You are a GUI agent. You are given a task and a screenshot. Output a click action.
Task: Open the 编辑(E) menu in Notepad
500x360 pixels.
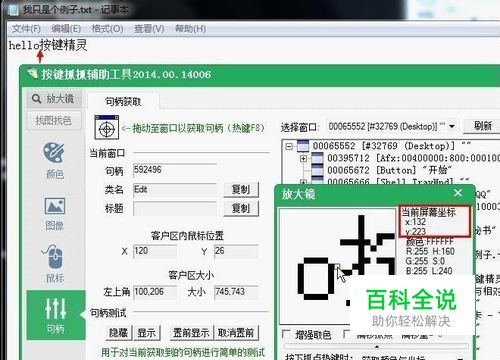[66, 29]
